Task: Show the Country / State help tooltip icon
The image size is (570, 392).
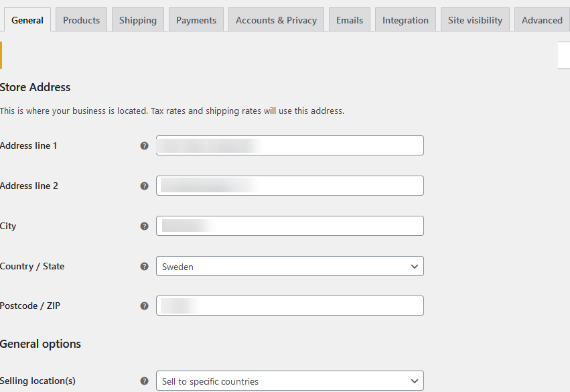Action: tap(144, 266)
